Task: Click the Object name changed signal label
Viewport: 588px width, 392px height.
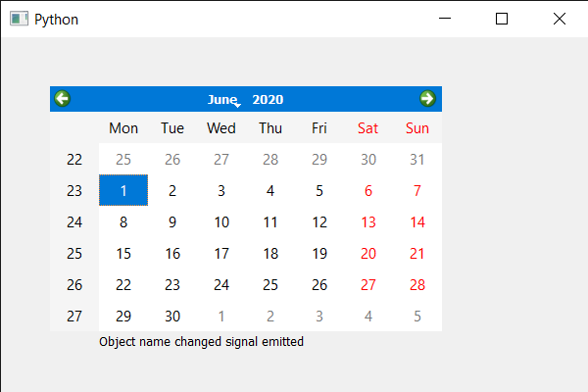Action: point(201,342)
